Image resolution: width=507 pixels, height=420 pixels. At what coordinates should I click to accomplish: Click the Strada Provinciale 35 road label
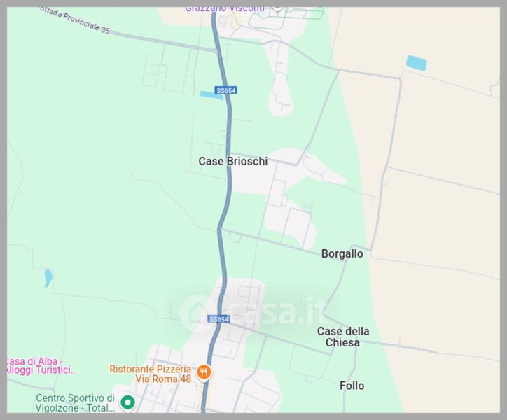tap(75, 20)
